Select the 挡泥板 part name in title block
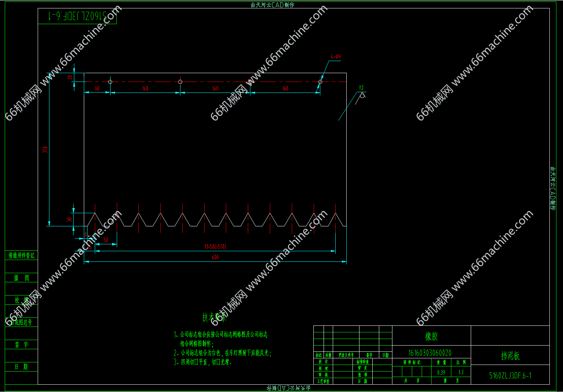Screen dimensions: 563x392 pos(510,355)
